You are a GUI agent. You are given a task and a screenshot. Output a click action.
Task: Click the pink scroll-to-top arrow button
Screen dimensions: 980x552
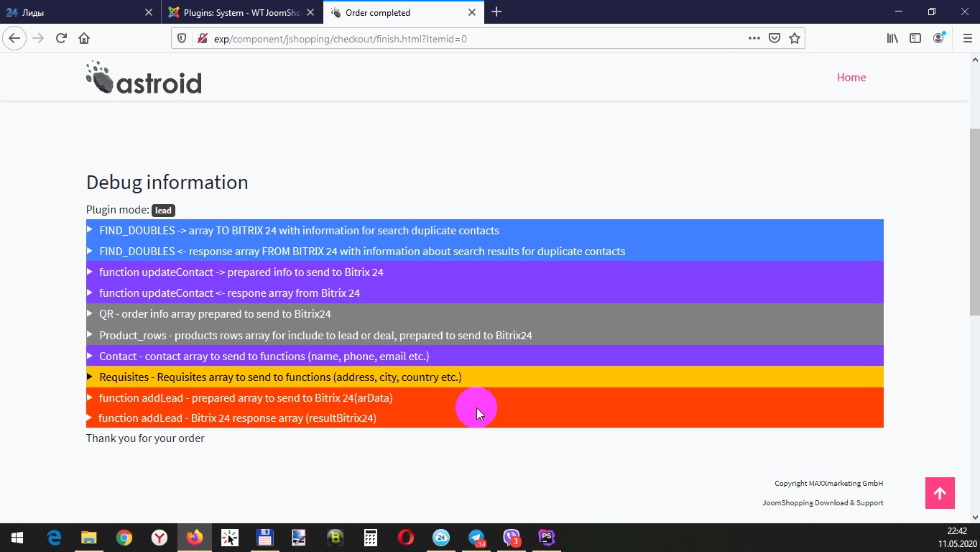point(940,493)
